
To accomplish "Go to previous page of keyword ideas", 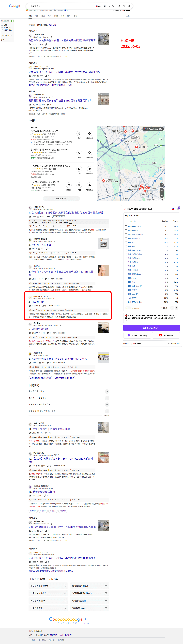I will point(172,308).
